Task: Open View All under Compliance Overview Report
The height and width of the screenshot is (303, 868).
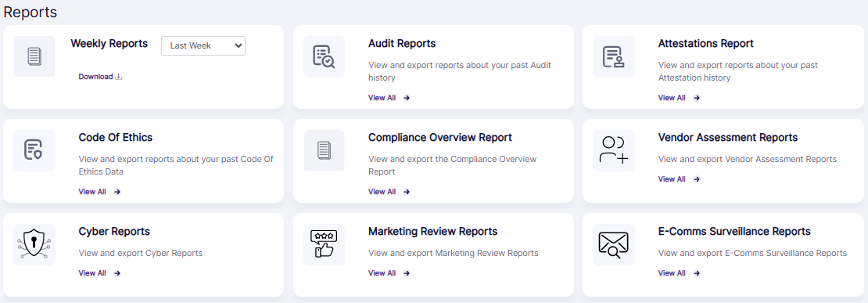Action: click(382, 192)
